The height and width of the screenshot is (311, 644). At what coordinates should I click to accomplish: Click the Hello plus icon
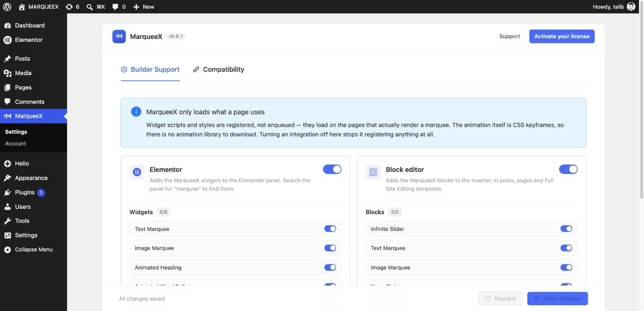[x=7, y=164]
